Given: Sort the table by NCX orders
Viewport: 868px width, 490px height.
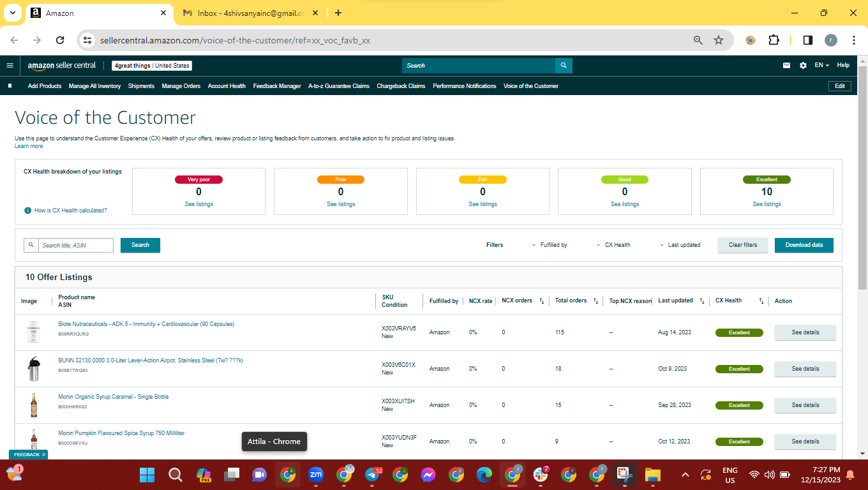Looking at the screenshot, I should click(542, 301).
